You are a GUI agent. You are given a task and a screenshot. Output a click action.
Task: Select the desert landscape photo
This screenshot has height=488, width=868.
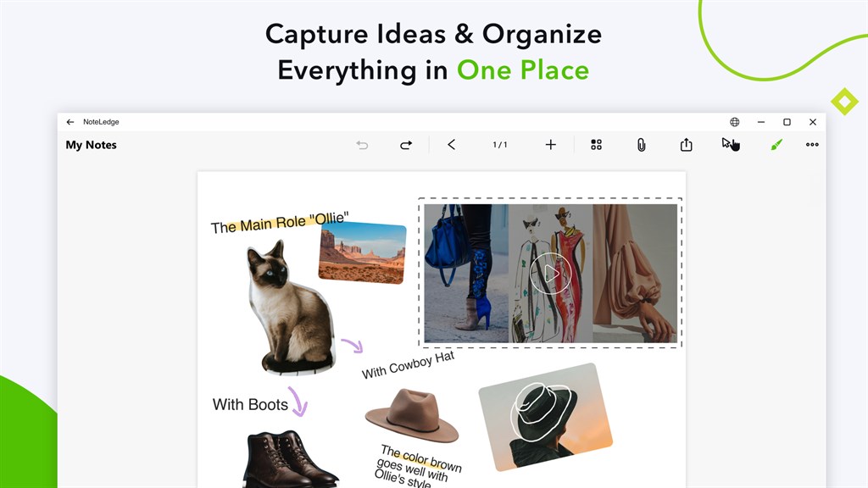click(363, 252)
